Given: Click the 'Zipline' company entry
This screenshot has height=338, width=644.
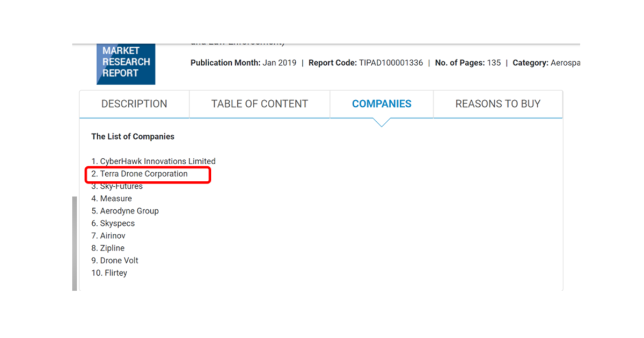Looking at the screenshot, I should tap(108, 248).
